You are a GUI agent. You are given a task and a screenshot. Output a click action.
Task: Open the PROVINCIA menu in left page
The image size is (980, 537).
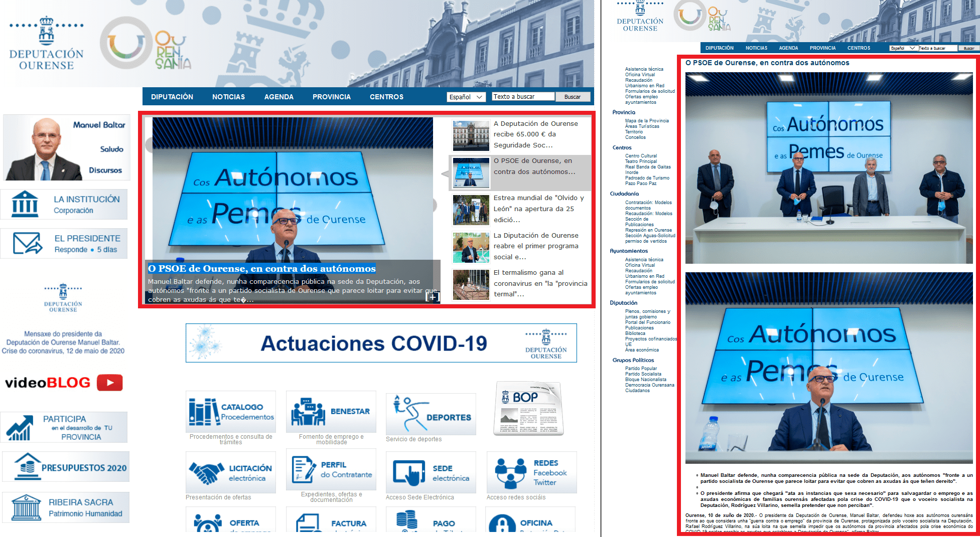coord(331,97)
